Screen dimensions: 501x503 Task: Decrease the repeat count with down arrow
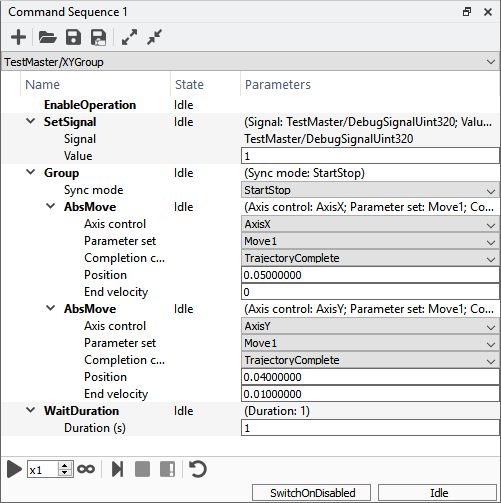click(65, 473)
